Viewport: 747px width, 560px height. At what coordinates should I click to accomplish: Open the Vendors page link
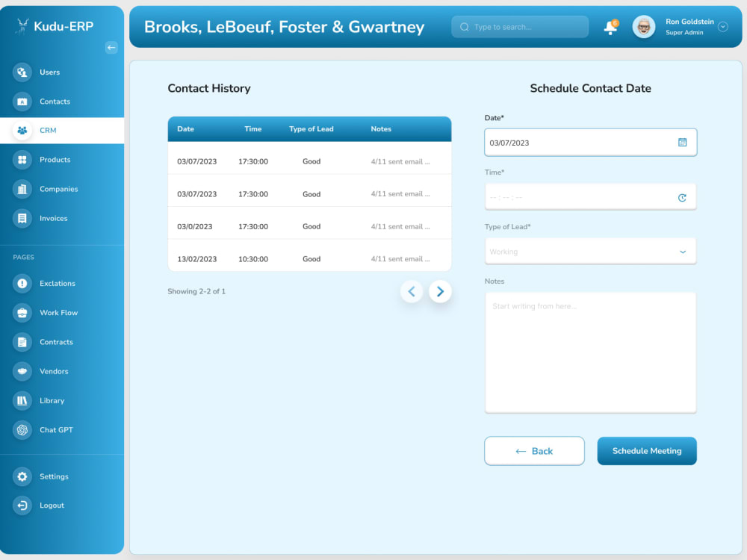click(54, 371)
